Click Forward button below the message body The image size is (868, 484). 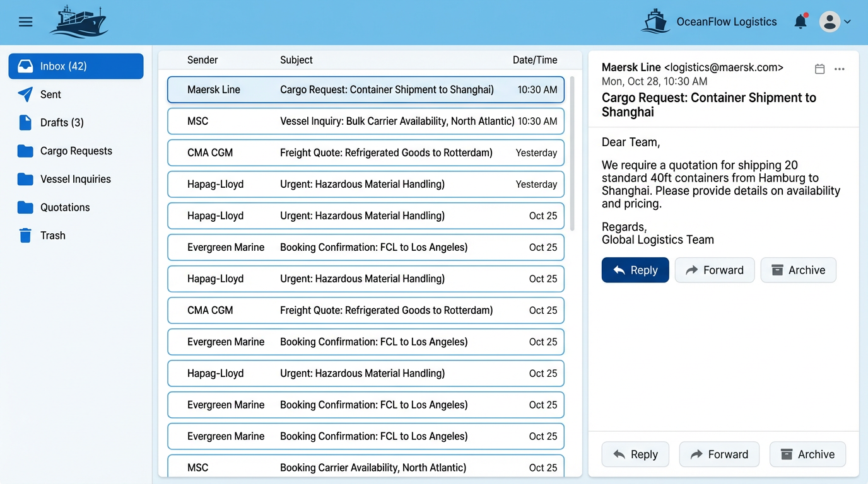(714, 270)
